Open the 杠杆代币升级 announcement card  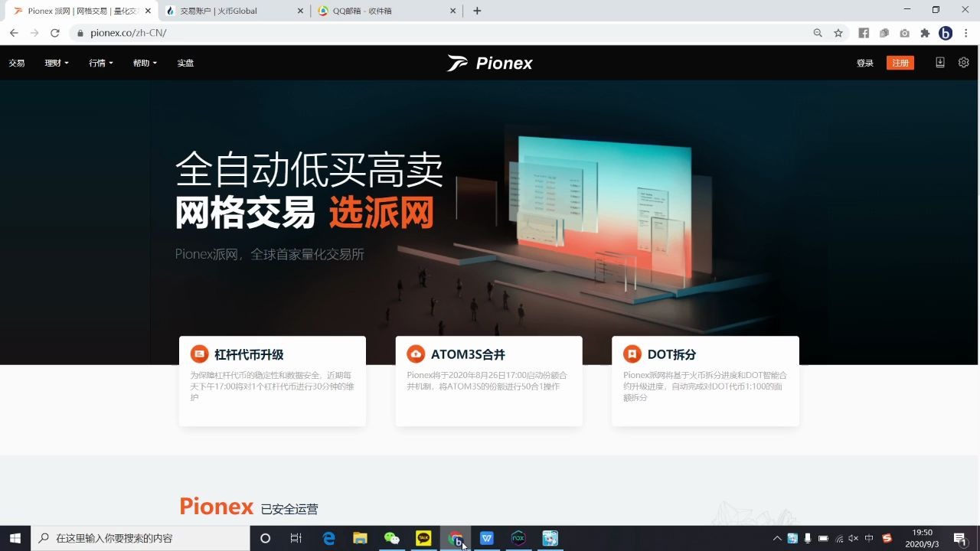pyautogui.click(x=273, y=381)
